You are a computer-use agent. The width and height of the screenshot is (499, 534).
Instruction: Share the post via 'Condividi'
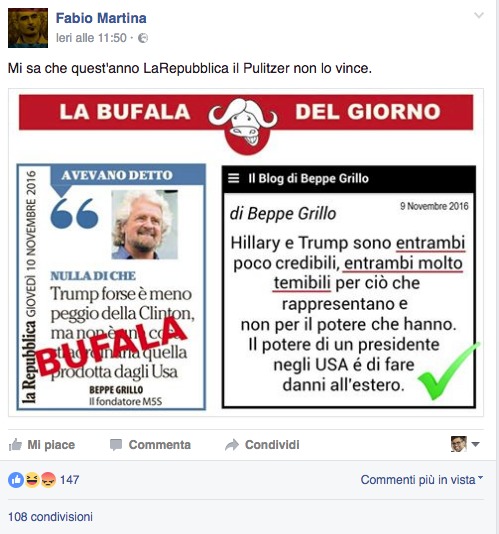(x=262, y=445)
